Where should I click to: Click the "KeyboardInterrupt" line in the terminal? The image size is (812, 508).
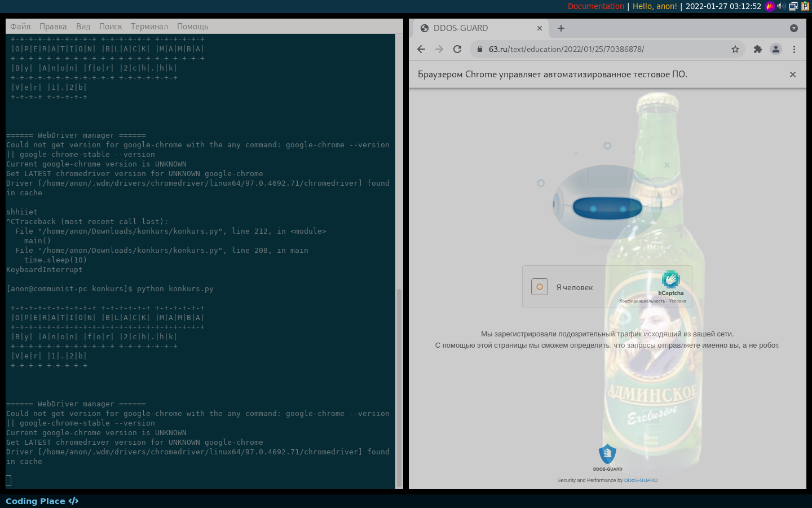[45, 270]
